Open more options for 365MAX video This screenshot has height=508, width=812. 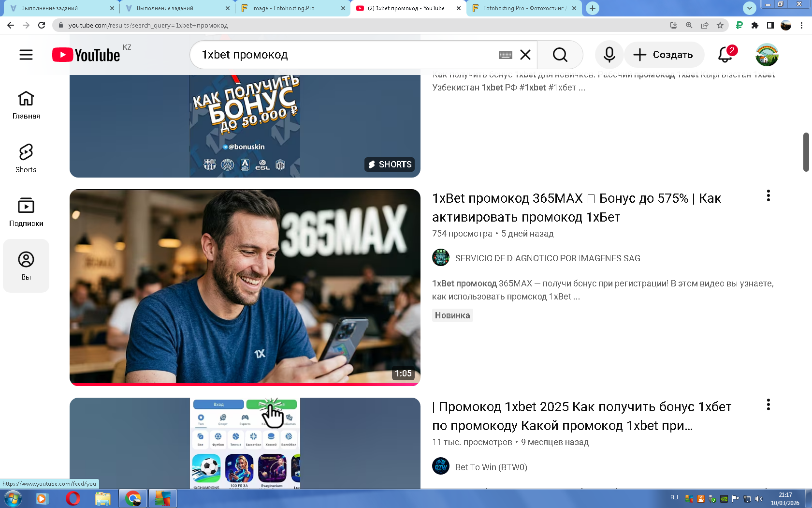768,196
